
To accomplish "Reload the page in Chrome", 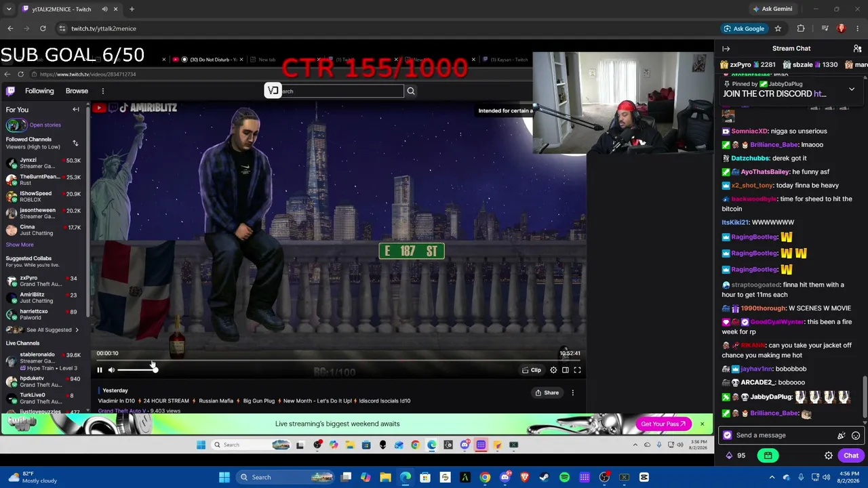I will 43,28.
